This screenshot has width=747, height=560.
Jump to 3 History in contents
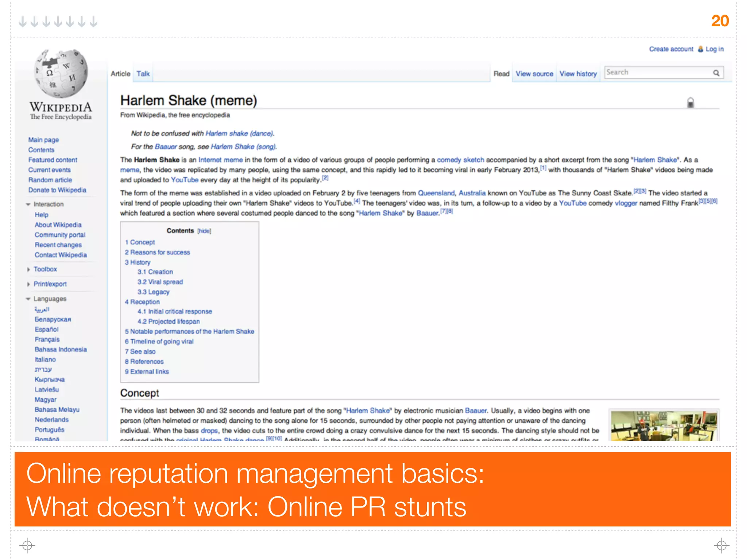[x=138, y=262]
